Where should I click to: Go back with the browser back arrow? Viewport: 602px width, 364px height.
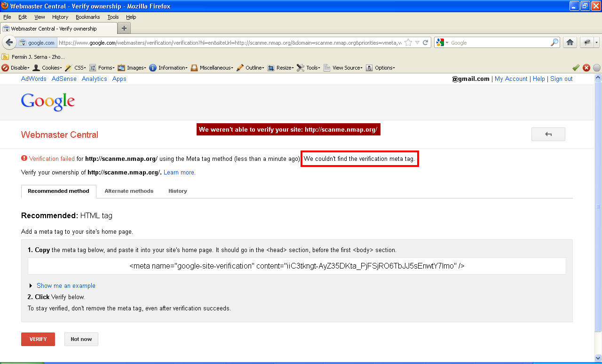[9, 42]
